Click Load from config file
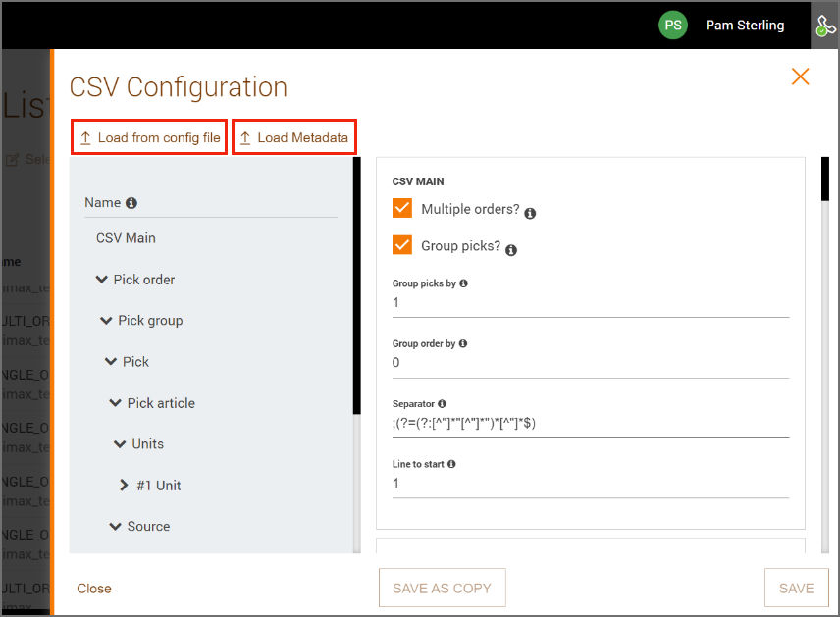Screen dimensions: 840x617 click(149, 137)
